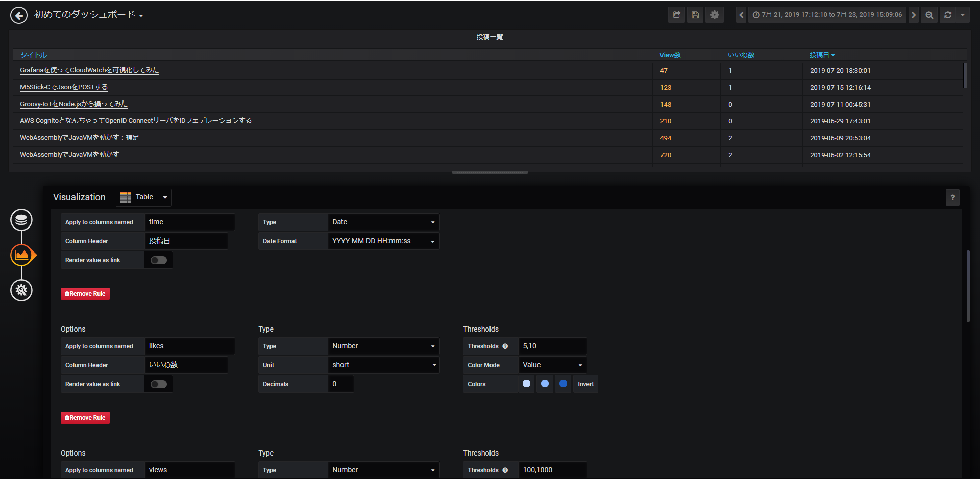This screenshot has width=980, height=479.
Task: Sort table by 投稿日 column
Action: click(x=822, y=55)
